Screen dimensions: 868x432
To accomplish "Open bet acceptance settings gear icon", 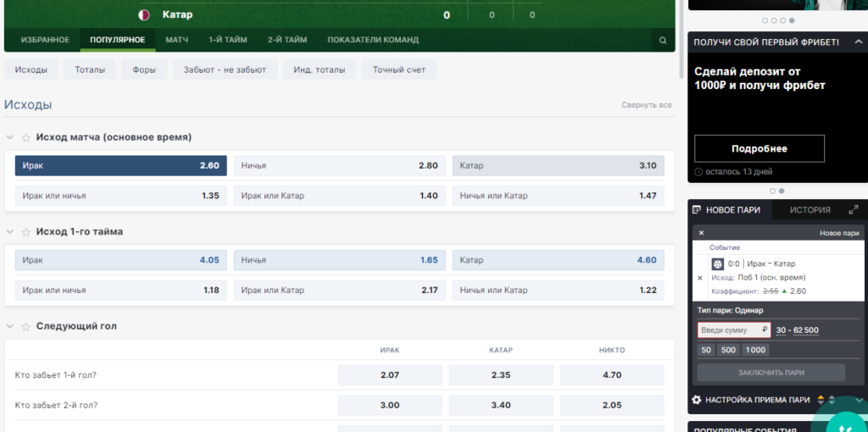I will click(x=697, y=399).
